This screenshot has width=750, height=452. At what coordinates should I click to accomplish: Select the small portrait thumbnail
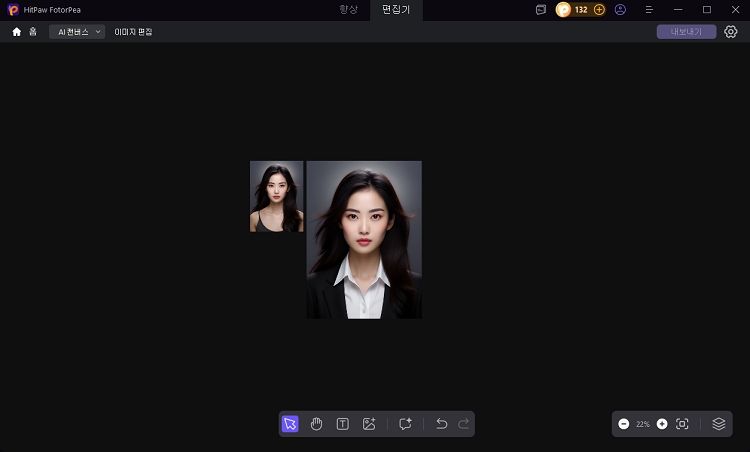point(276,196)
